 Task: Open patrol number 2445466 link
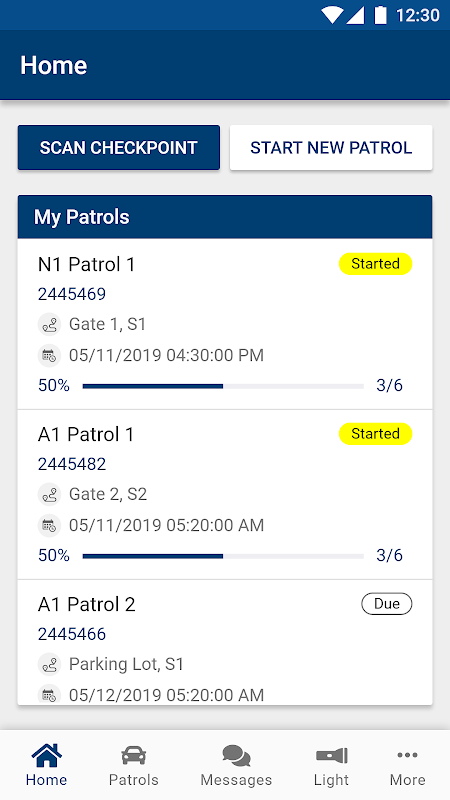tap(72, 634)
